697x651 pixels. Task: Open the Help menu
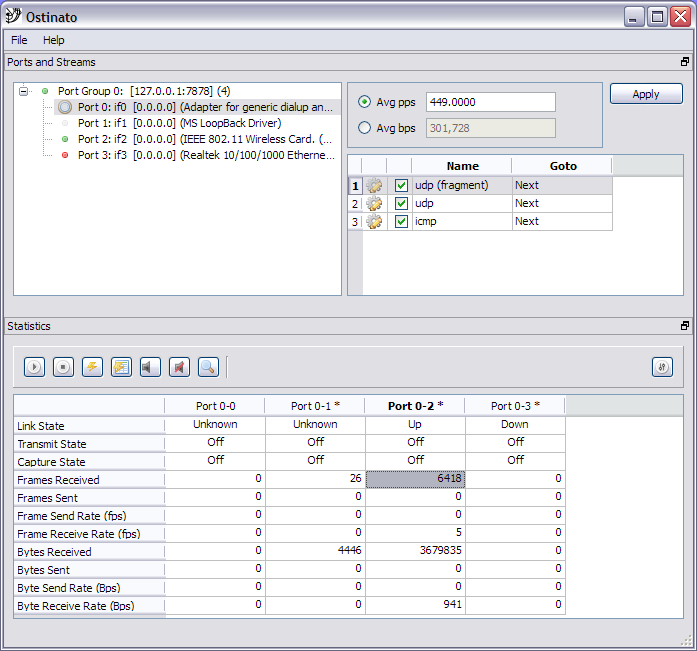(x=54, y=40)
